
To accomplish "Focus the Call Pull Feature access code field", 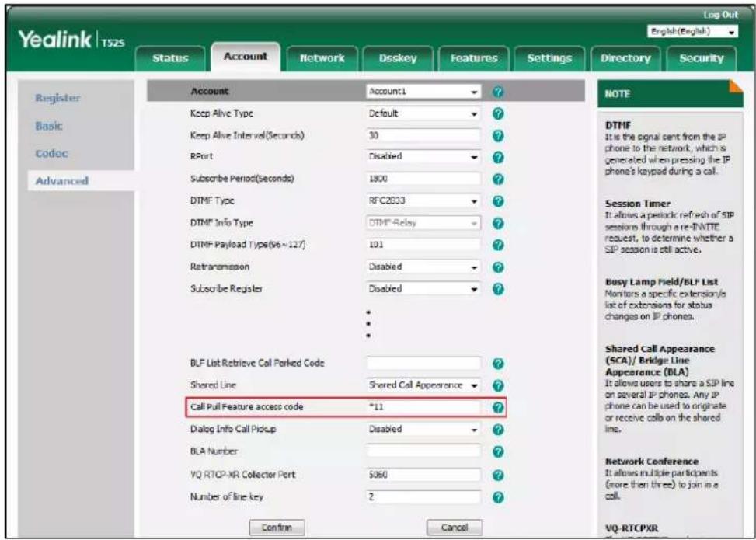I will pos(423,407).
